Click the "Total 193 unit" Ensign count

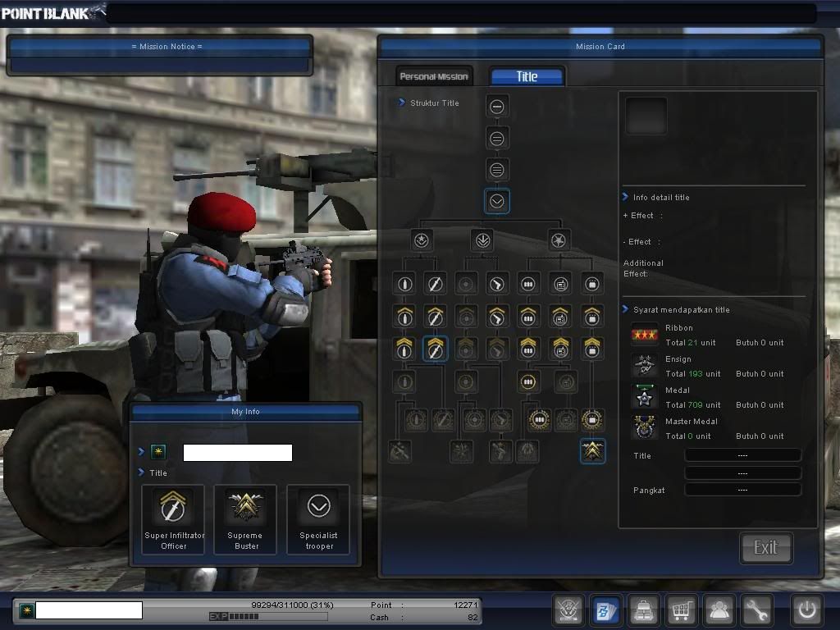point(692,374)
